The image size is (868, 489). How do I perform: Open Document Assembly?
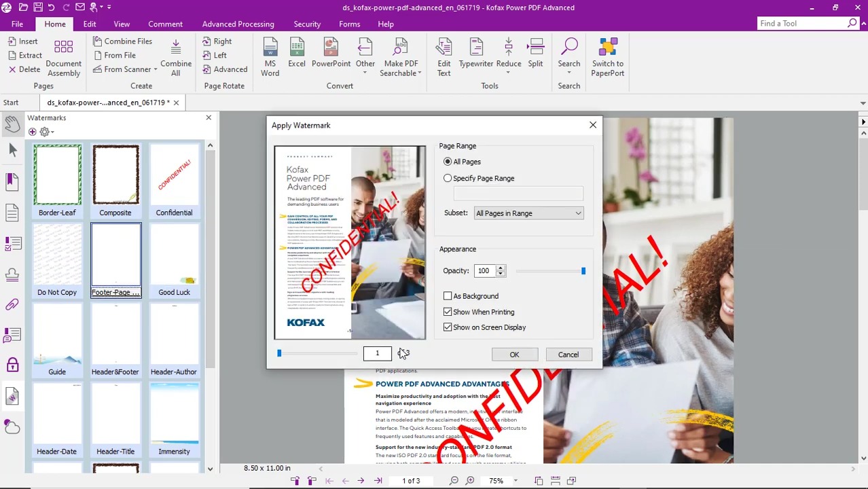tap(64, 57)
